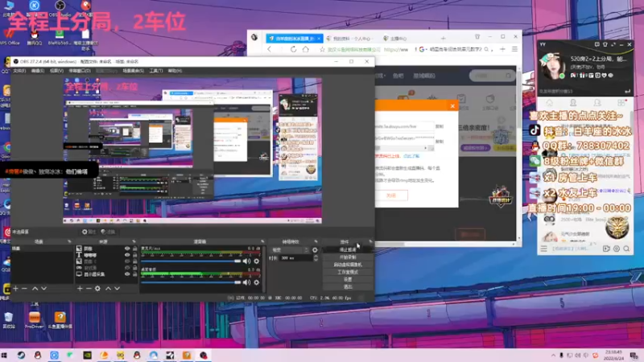Decrease transition duration with down arrow
The height and width of the screenshot is (362, 644).
tap(316, 260)
